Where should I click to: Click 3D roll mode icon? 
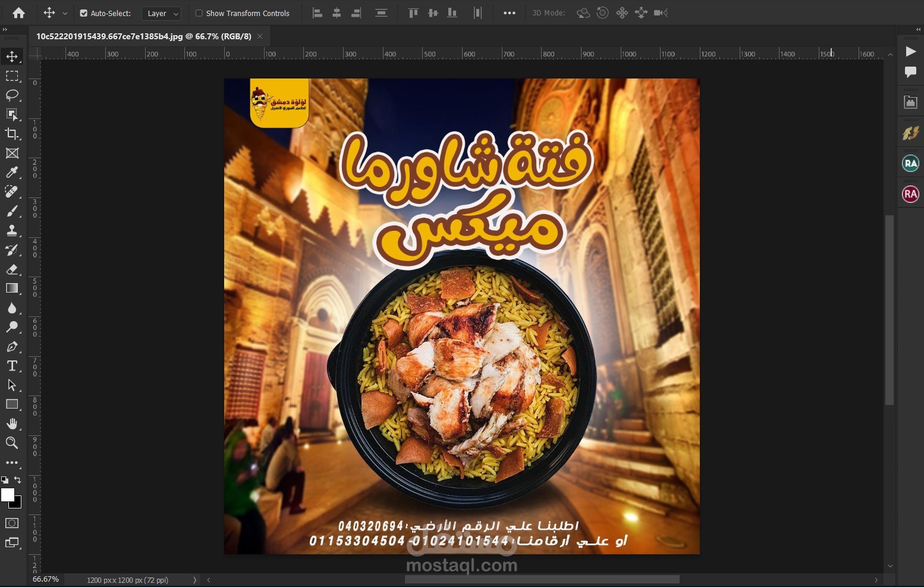point(602,12)
